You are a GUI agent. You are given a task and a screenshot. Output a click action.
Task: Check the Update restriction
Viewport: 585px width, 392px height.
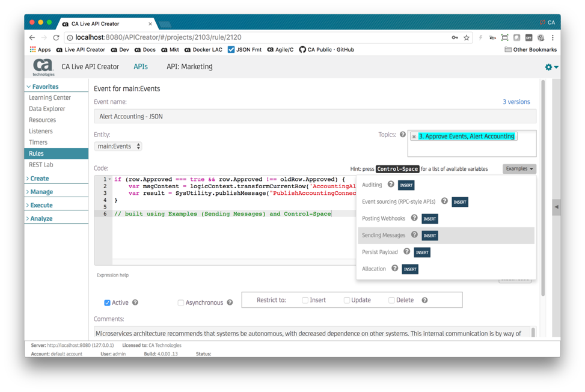[346, 300]
